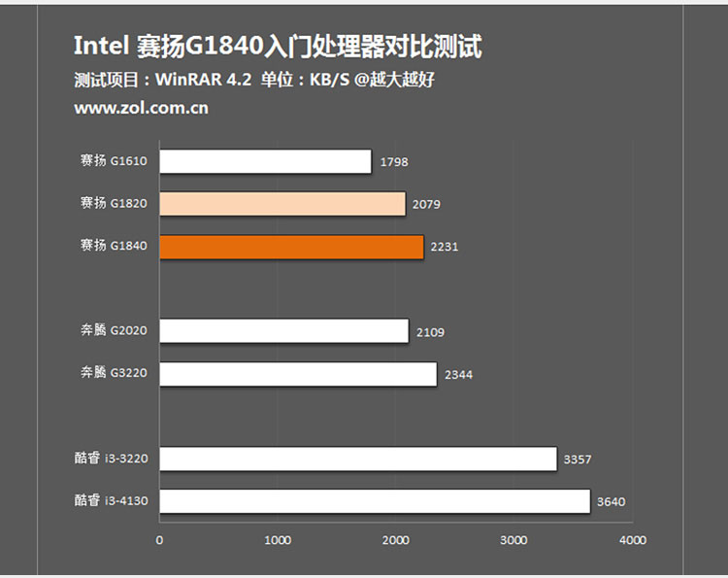The image size is (728, 578).
Task: Click the 2000 tick on the axis
Action: click(x=396, y=540)
